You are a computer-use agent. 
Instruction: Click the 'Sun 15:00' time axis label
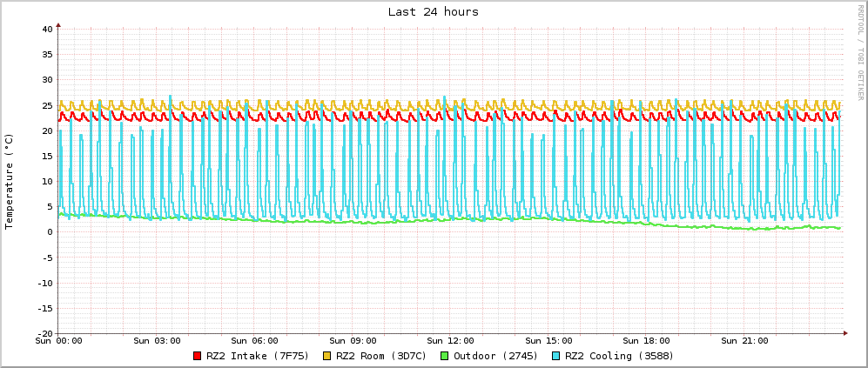548,340
